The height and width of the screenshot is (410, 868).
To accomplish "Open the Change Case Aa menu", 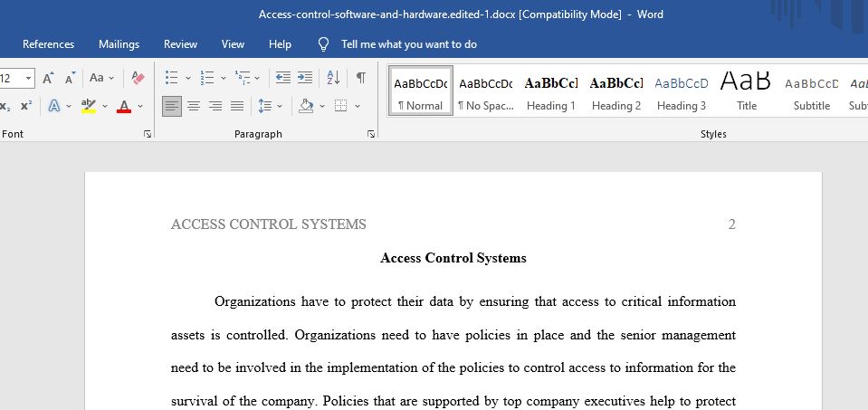I will pyautogui.click(x=102, y=78).
